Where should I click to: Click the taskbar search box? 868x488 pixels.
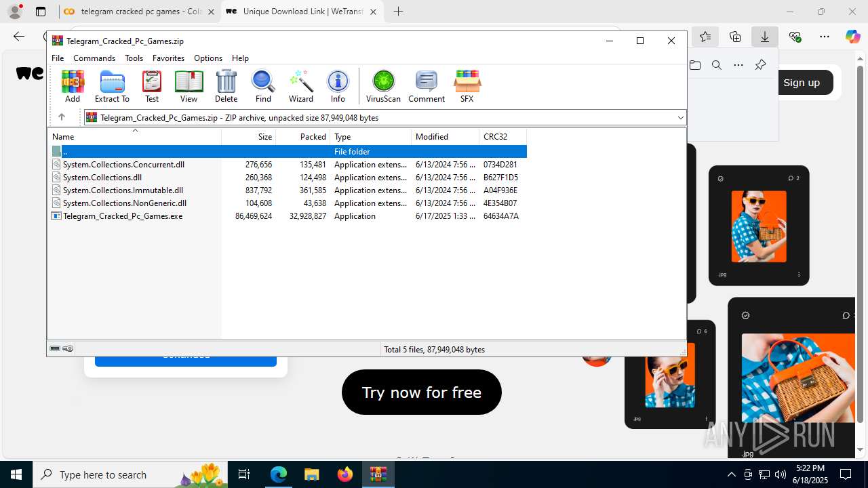coord(130,474)
